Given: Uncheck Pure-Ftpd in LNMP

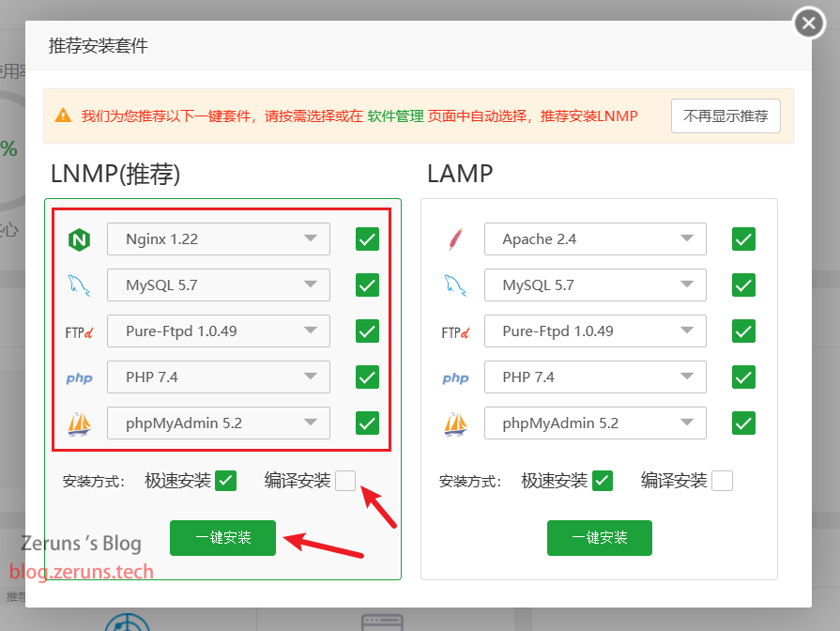Looking at the screenshot, I should coord(368,331).
